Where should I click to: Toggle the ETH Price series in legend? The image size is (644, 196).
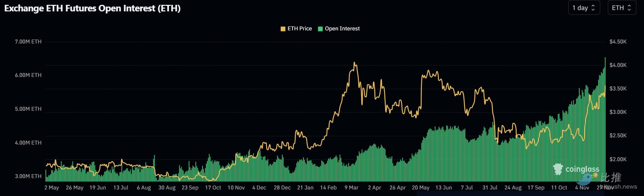299,29
